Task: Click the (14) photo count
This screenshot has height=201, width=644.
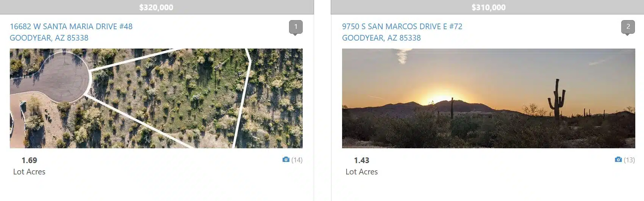Action: coord(297,160)
